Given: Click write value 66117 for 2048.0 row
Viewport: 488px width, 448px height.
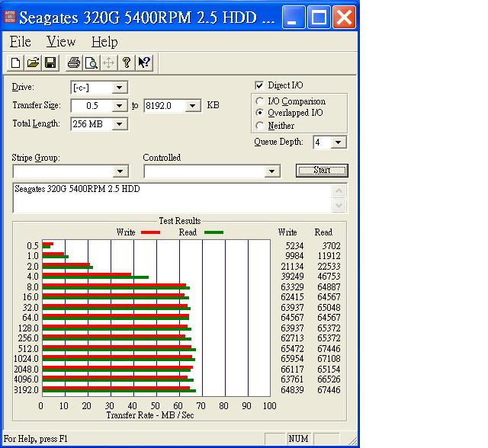Looking at the screenshot, I should [x=292, y=370].
